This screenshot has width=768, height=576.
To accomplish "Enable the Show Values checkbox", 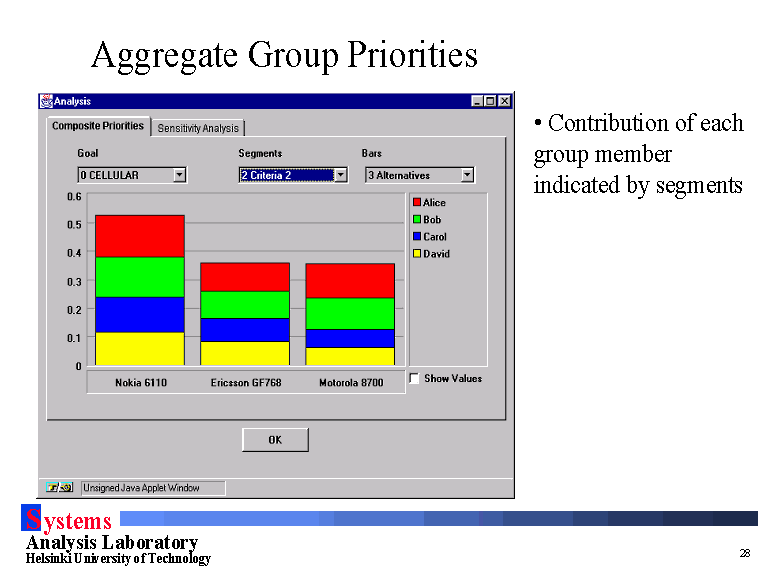I will coord(415,379).
